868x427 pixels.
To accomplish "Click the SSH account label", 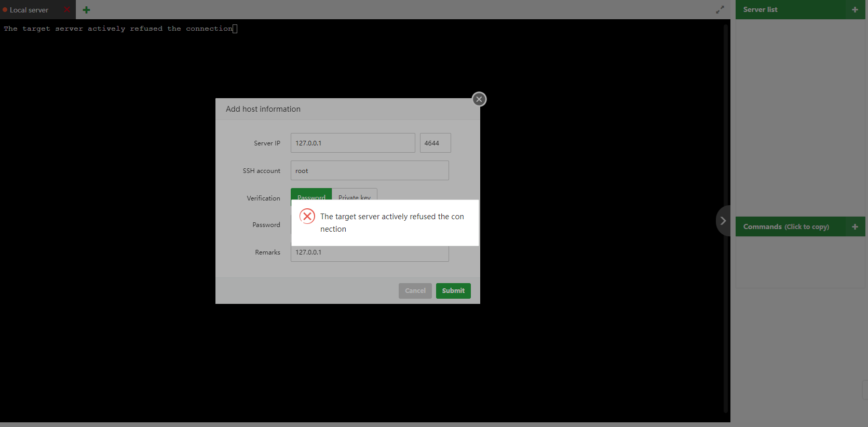I will [x=261, y=170].
